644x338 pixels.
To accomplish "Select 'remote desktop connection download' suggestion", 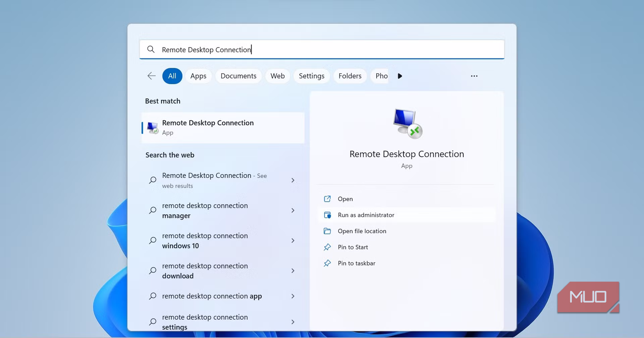I will 223,271.
